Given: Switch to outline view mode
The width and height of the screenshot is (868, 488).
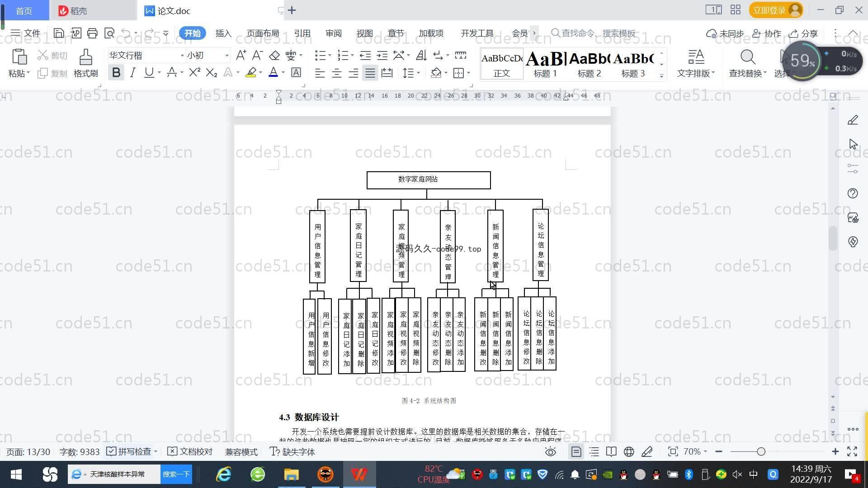Looking at the screenshot, I should pyautogui.click(x=594, y=452).
